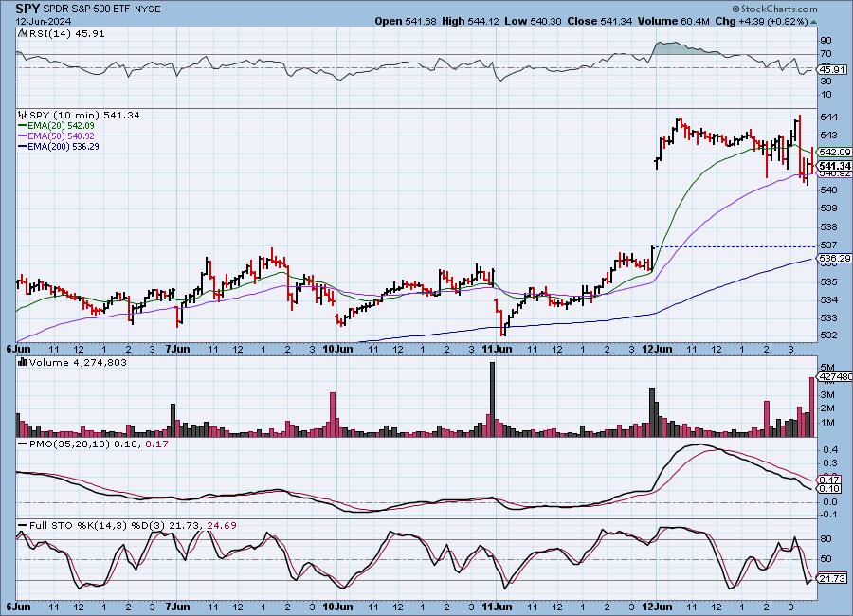This screenshot has width=853, height=616.
Task: Click the 544 price level on the axis
Action: click(x=828, y=117)
